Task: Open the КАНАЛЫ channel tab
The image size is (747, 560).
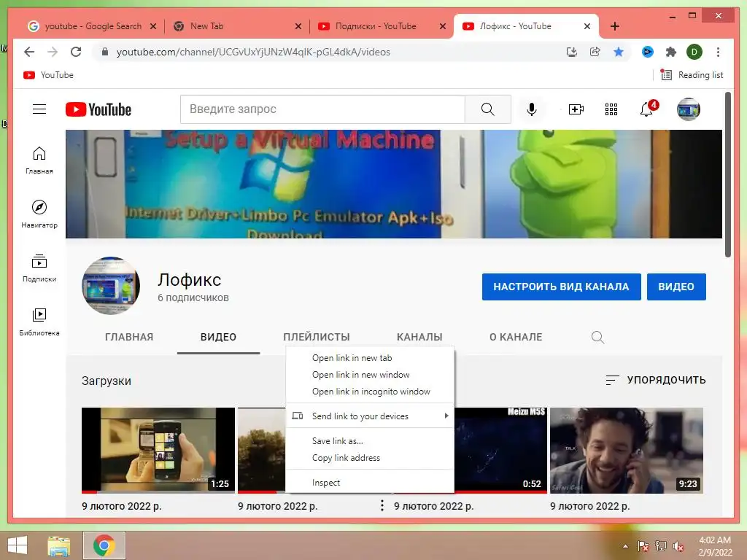Action: click(419, 337)
